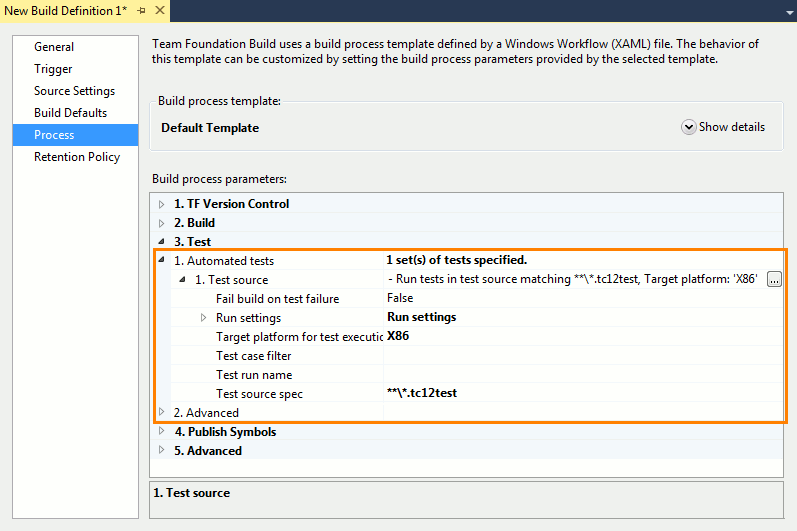Viewport: 797px width, 531px height.
Task: Expand the Run settings row
Action: [203, 318]
